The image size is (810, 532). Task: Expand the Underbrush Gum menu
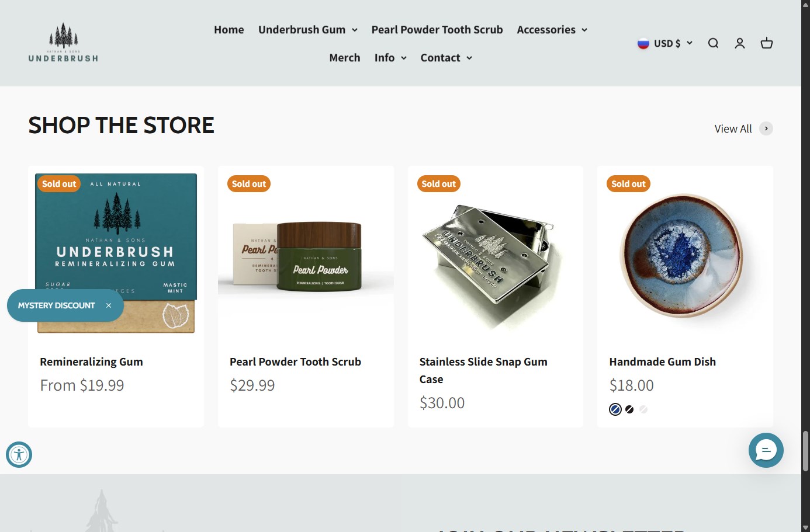(307, 30)
